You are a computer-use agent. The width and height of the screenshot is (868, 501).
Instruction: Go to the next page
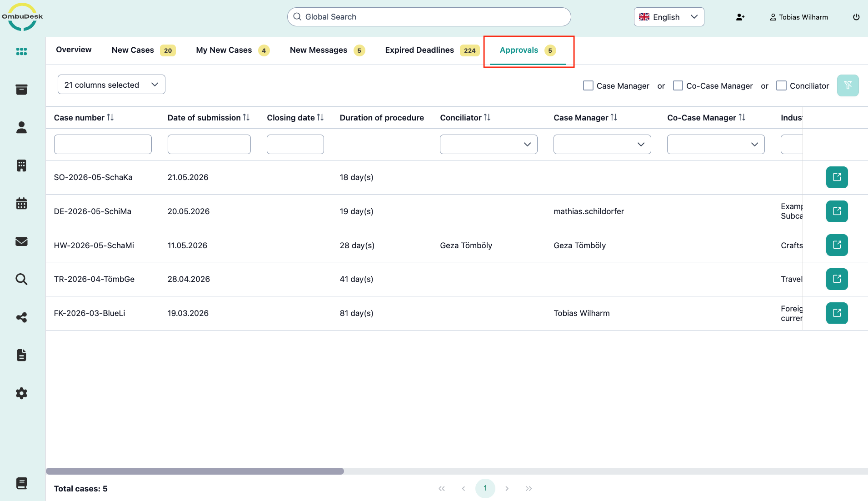pos(507,489)
